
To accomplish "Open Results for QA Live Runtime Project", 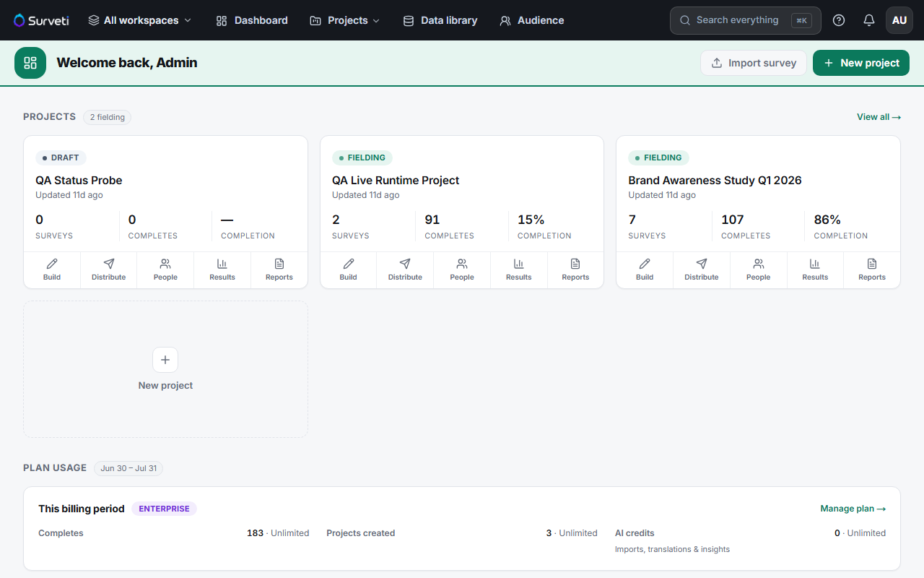I will (519, 270).
